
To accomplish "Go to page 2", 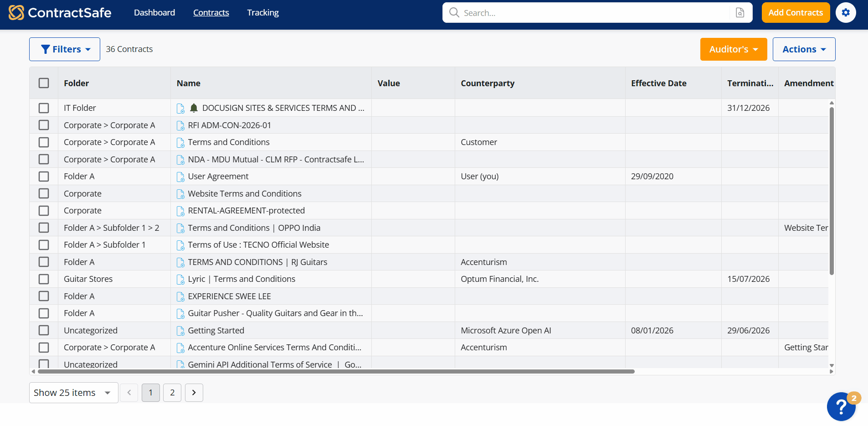I will click(172, 393).
